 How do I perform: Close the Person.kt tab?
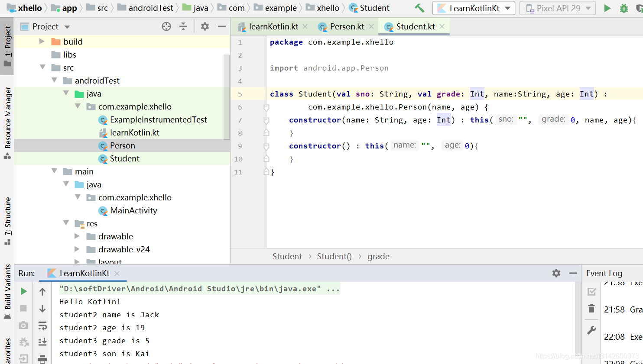pyautogui.click(x=371, y=26)
